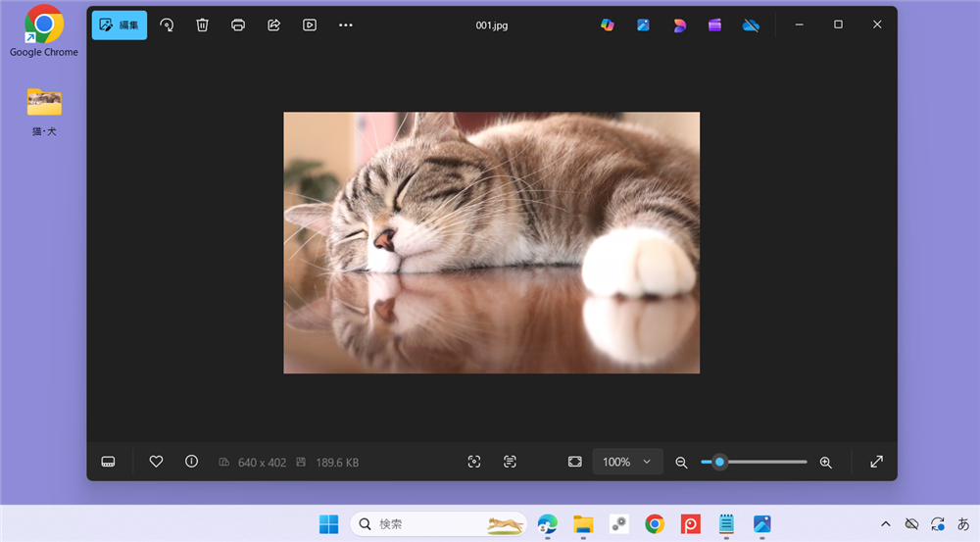Minimize the Photos window
Image resolution: width=980 pixels, height=542 pixels.
[799, 25]
